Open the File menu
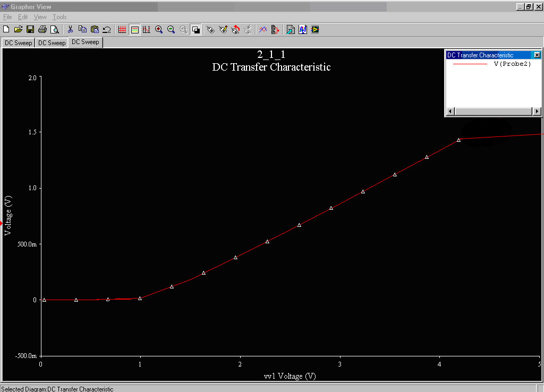544x392 pixels. (x=7, y=17)
